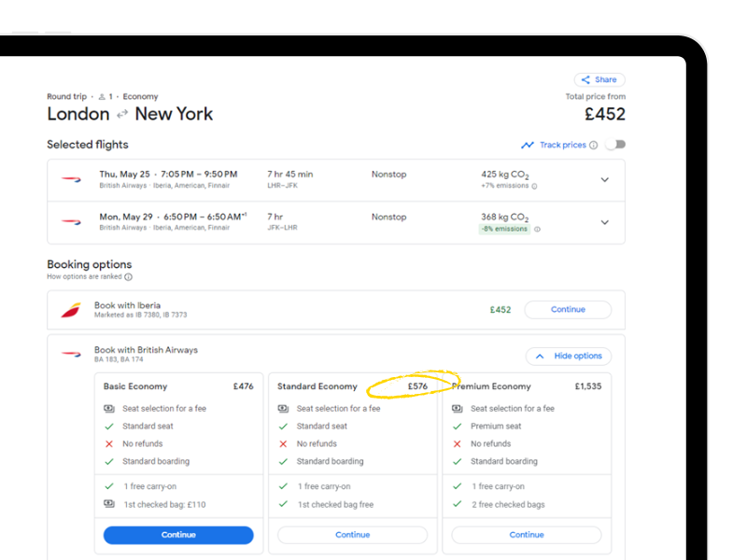
Task: Expand the May 29 return flight details
Action: (x=605, y=222)
